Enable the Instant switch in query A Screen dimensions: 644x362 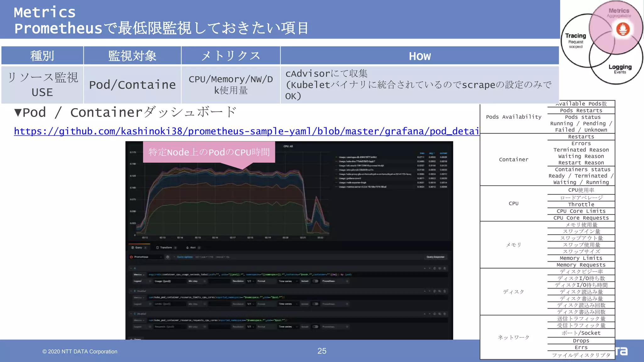pyautogui.click(x=315, y=281)
